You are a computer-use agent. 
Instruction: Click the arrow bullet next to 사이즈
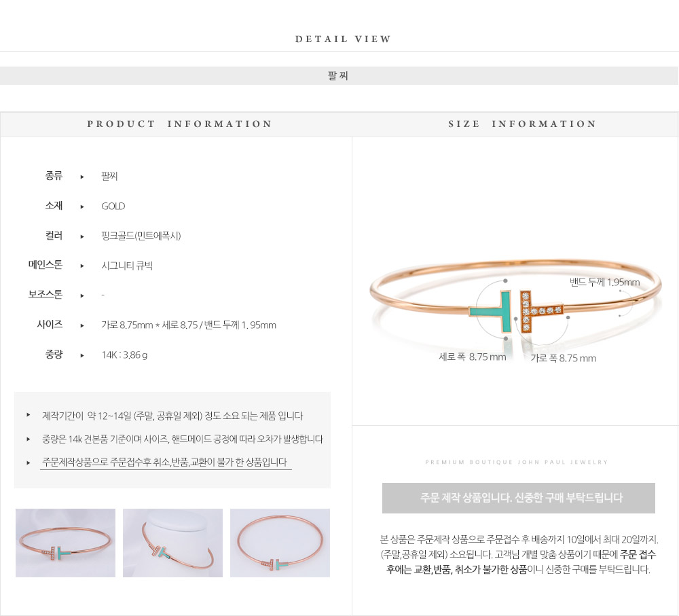click(82, 325)
